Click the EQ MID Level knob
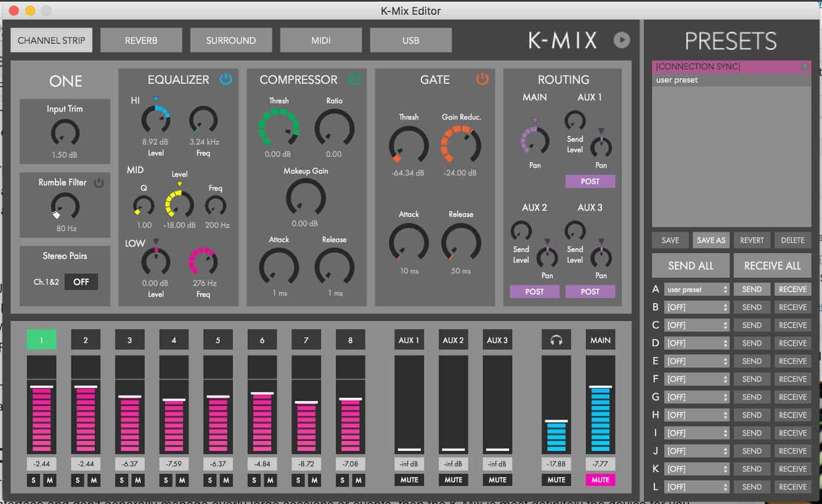This screenshot has width=822, height=504. tap(179, 204)
